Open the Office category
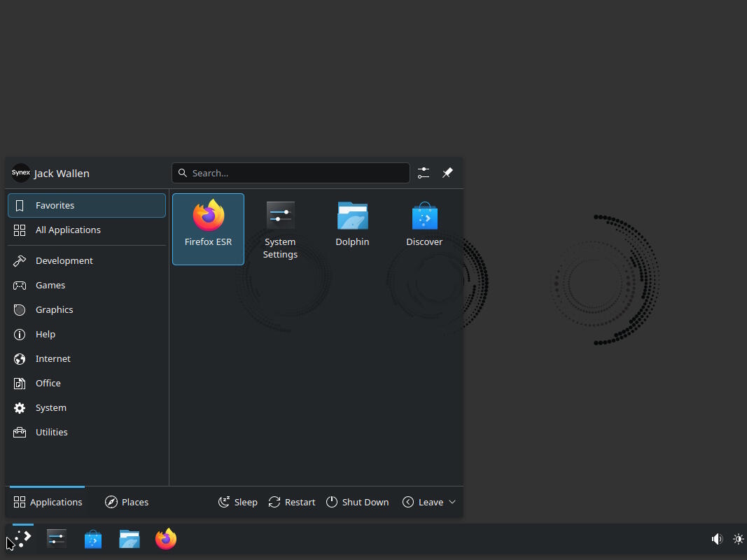The height and width of the screenshot is (560, 747). coord(87,383)
